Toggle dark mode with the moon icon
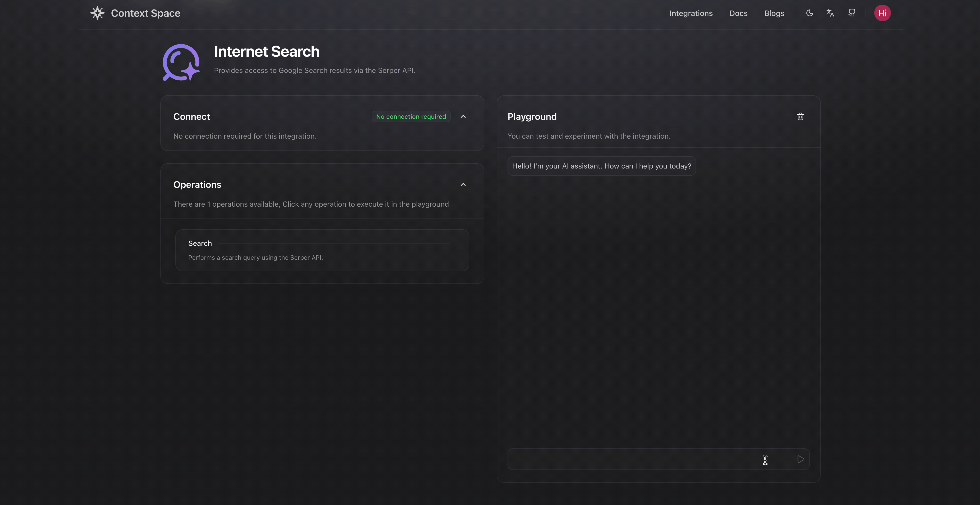 pos(810,13)
